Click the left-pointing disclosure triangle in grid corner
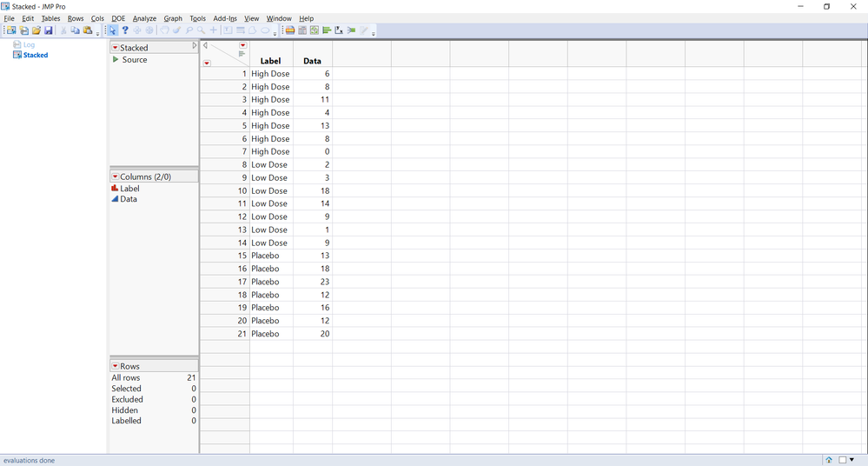Screen dimensions: 868x466 205,46
